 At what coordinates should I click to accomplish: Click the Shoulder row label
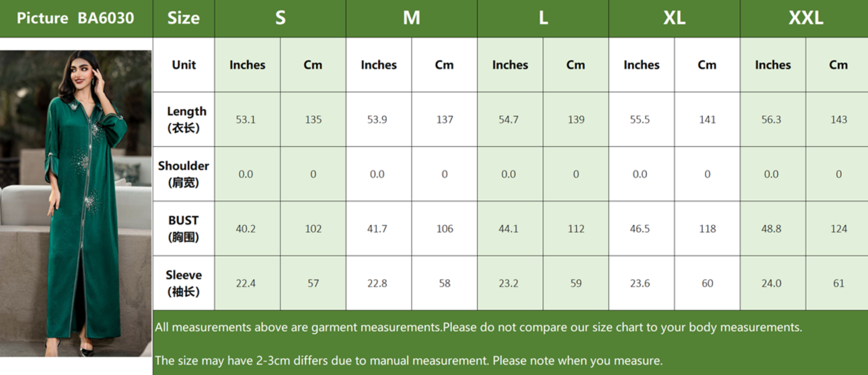(184, 174)
